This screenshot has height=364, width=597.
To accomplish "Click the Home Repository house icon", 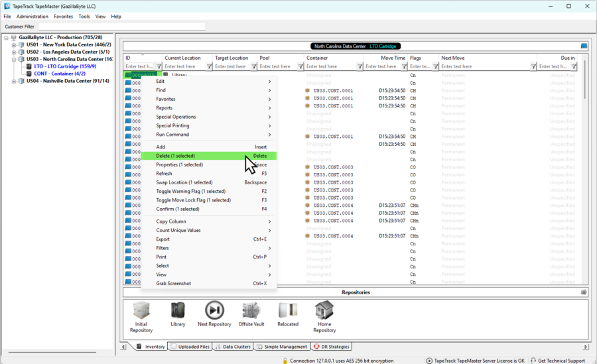I will click(x=324, y=311).
